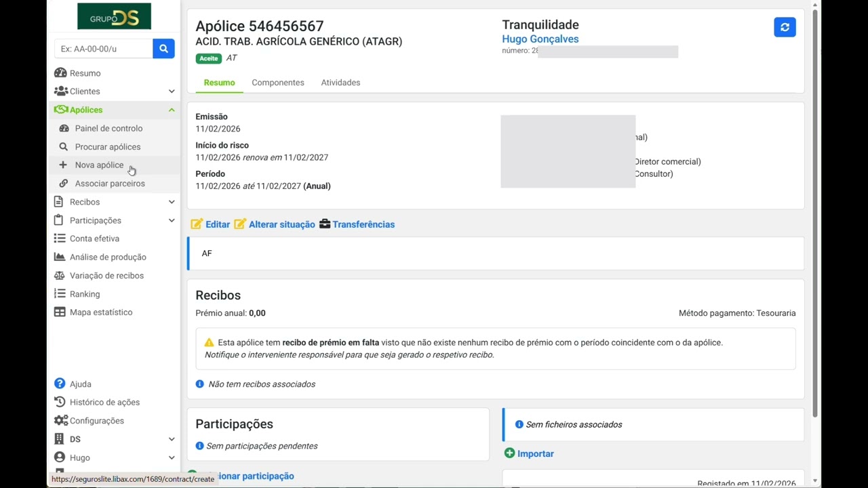Click the policy search input field
Viewport: 868px width, 488px height.
(104, 49)
